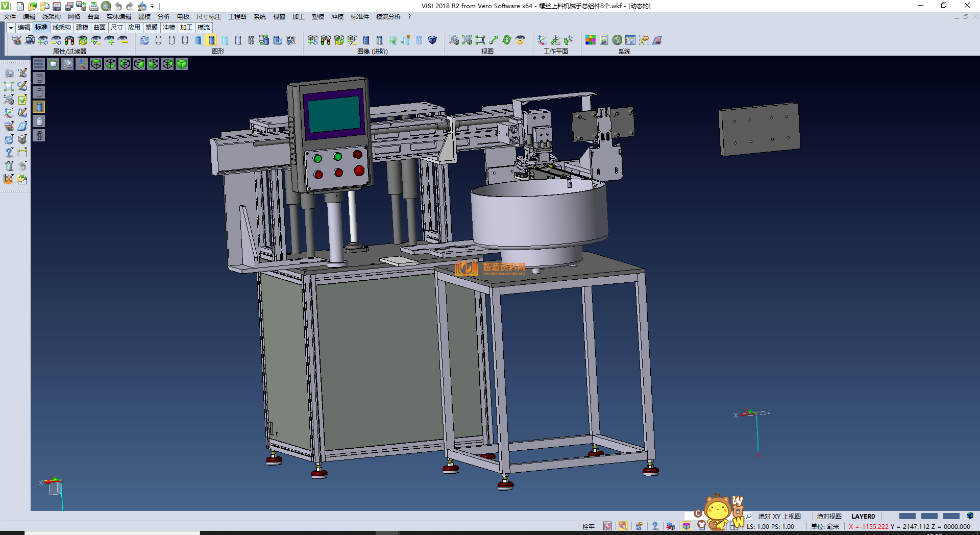Click the wrench settings system icon

[617, 40]
